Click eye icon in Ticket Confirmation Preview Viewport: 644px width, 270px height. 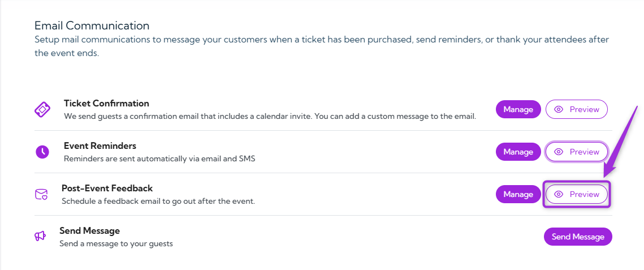pyautogui.click(x=559, y=109)
